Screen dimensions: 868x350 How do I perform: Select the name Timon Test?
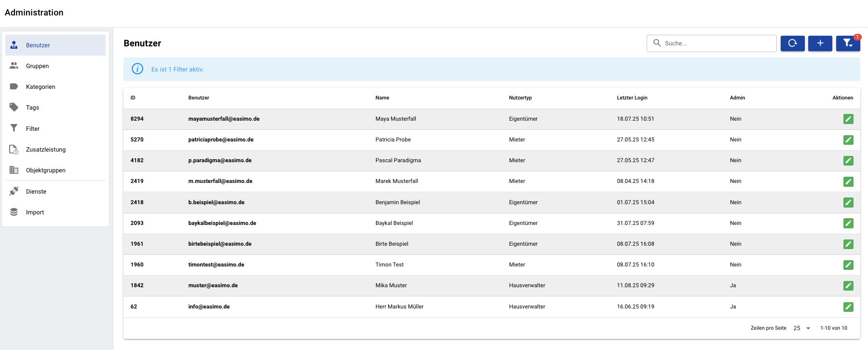coord(390,265)
